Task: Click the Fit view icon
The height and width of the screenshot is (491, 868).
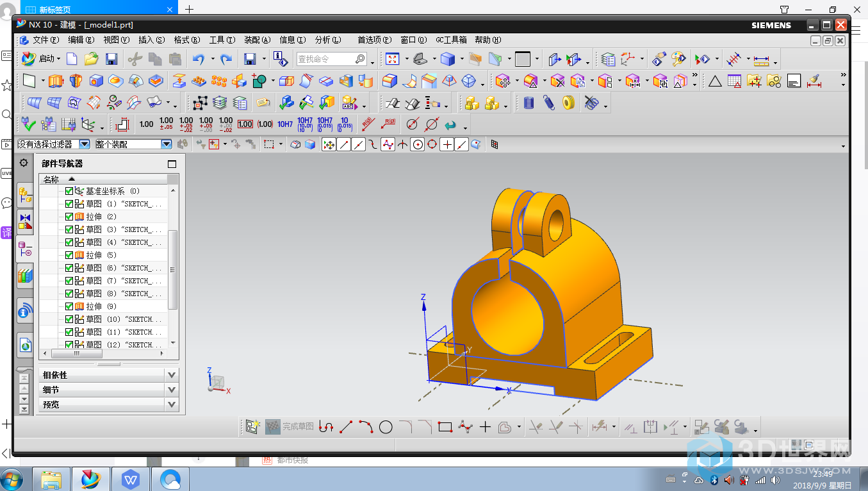Action: point(392,59)
